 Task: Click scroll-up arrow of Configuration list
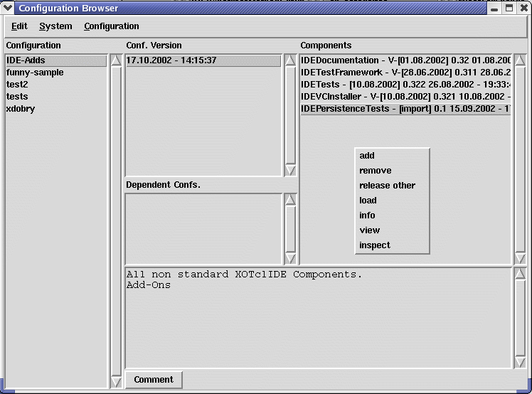(x=116, y=60)
